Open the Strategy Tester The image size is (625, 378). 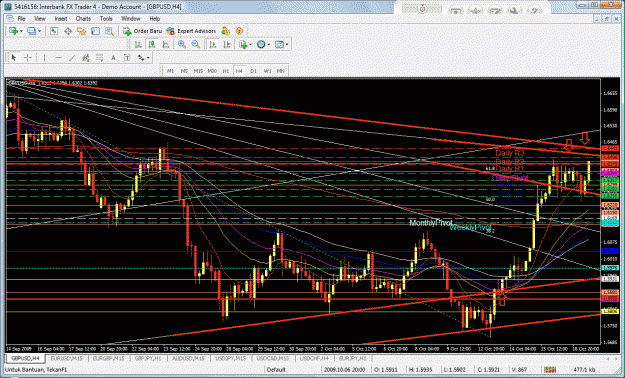click(x=109, y=31)
